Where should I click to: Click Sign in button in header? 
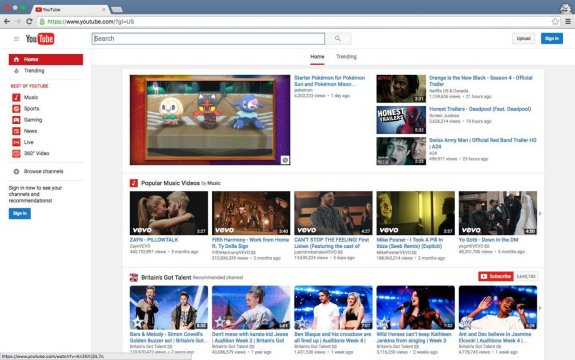pos(552,38)
